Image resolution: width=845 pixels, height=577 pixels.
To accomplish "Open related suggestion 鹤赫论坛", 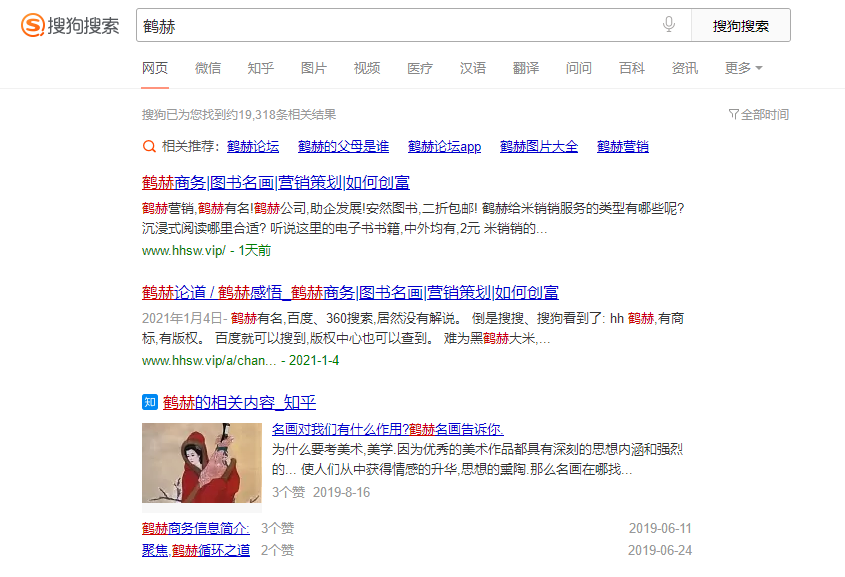I will click(x=253, y=146).
